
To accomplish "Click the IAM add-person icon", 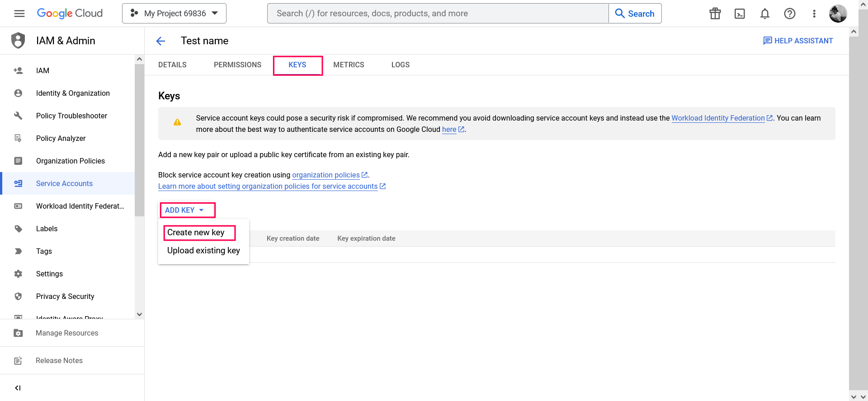I will [x=18, y=70].
